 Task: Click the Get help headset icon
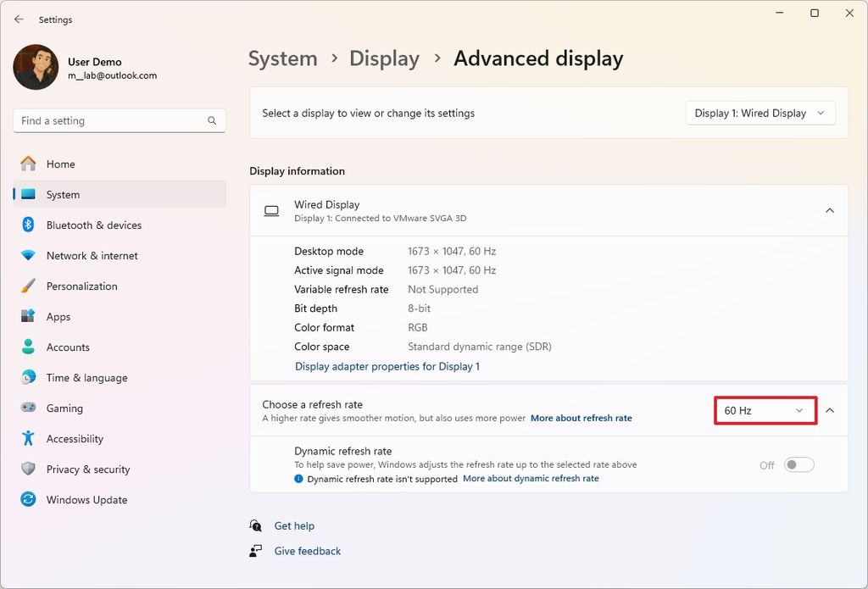[x=255, y=525]
